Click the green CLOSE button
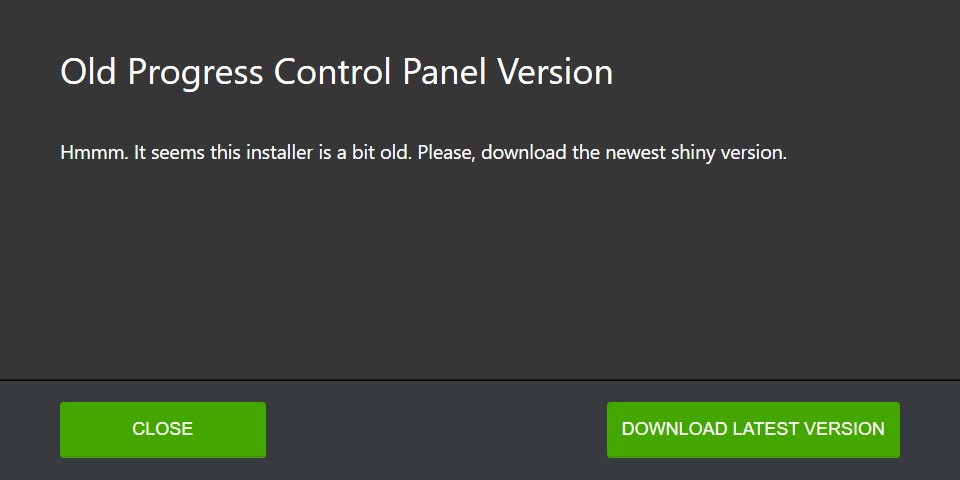This screenshot has height=480, width=960. [163, 430]
